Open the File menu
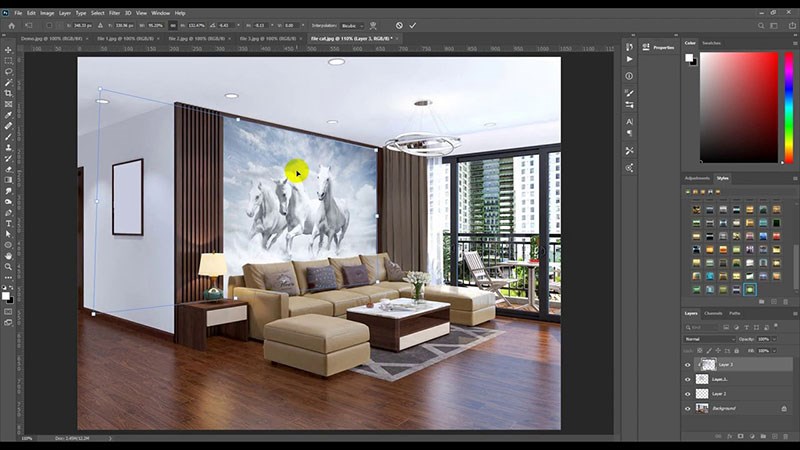800x450 pixels. click(18, 13)
